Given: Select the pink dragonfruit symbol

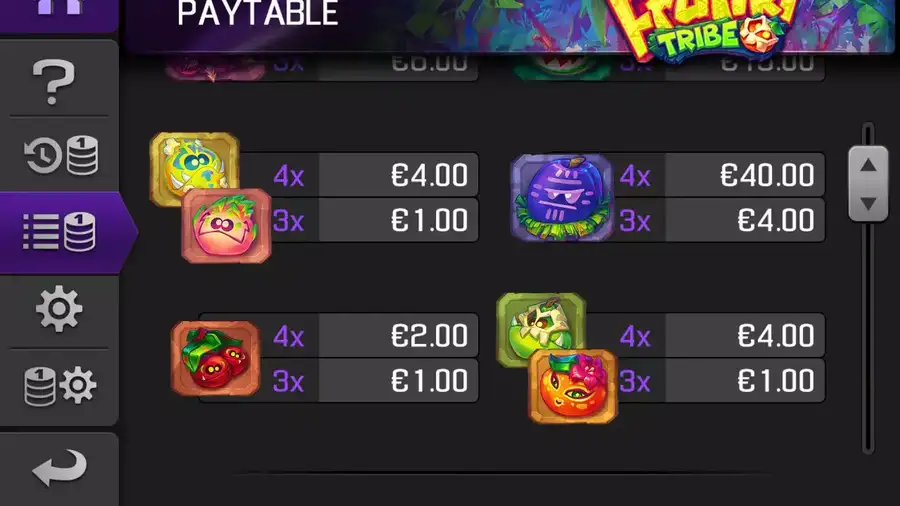Looking at the screenshot, I should [x=226, y=225].
